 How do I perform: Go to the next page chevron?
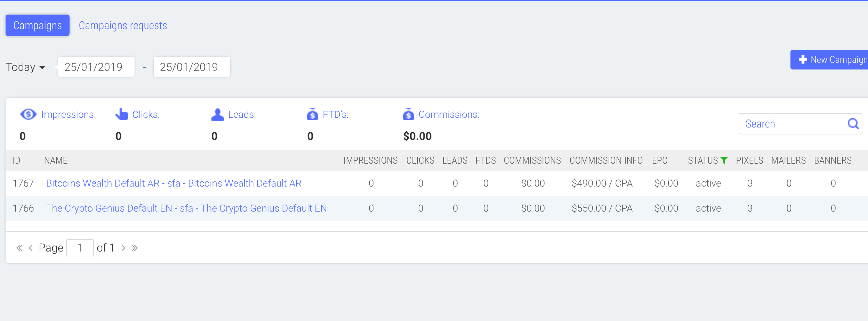tap(123, 248)
